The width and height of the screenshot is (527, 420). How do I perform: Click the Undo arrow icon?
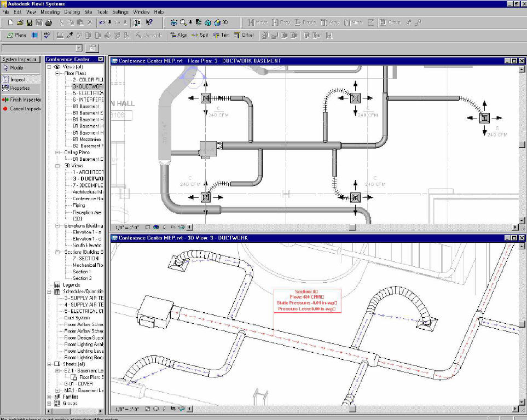(x=102, y=22)
